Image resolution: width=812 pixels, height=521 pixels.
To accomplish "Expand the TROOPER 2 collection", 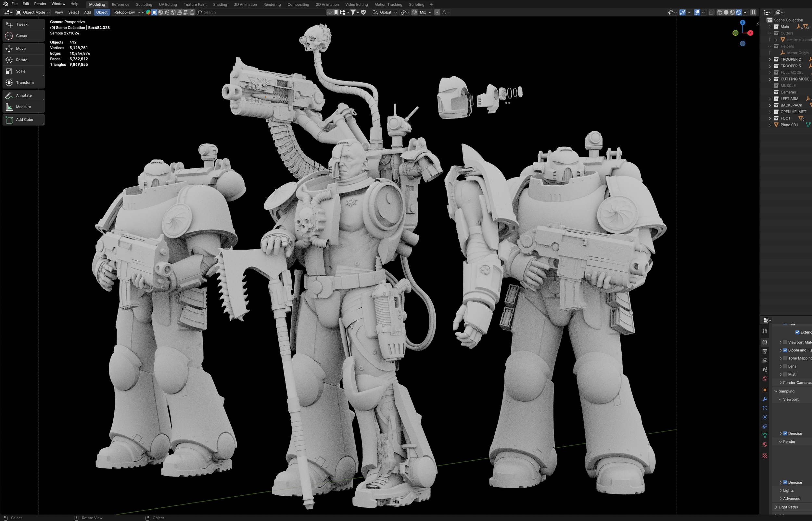I will 770,59.
